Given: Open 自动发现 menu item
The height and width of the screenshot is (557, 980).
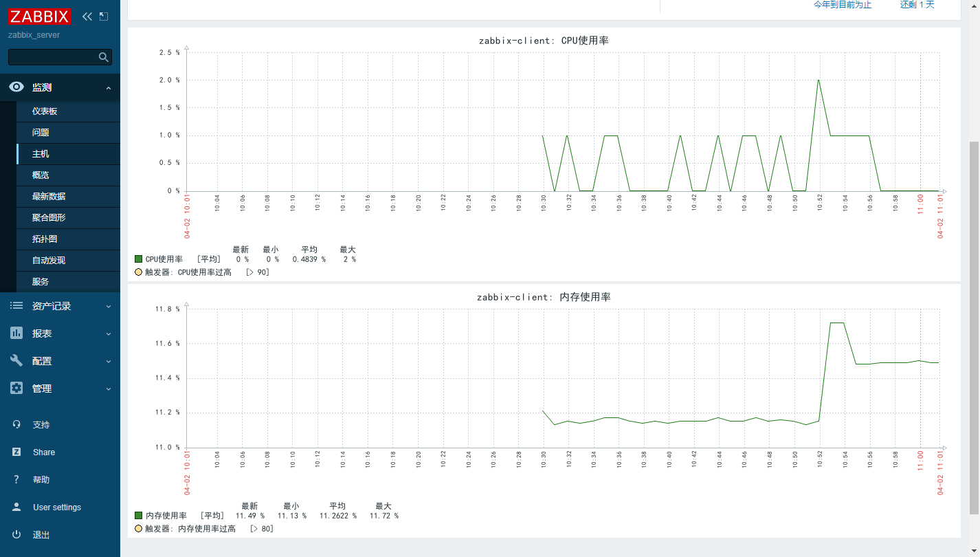Looking at the screenshot, I should (x=68, y=261).
